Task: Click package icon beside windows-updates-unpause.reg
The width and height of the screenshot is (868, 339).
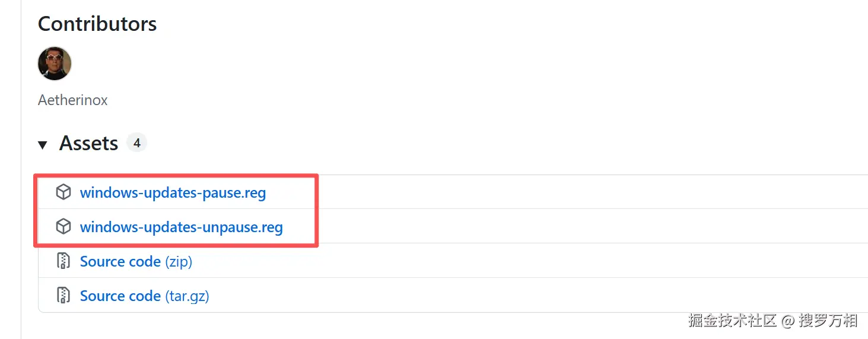Action: coord(63,227)
